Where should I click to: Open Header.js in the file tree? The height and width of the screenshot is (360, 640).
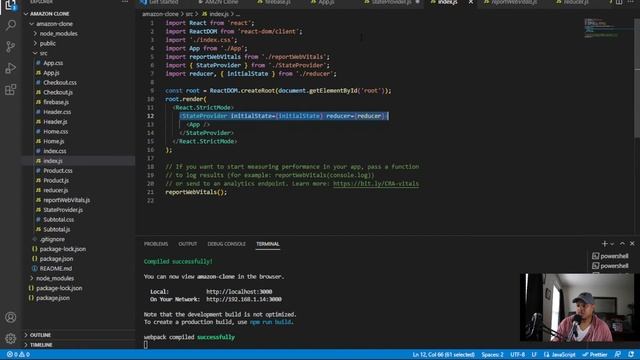(x=55, y=122)
